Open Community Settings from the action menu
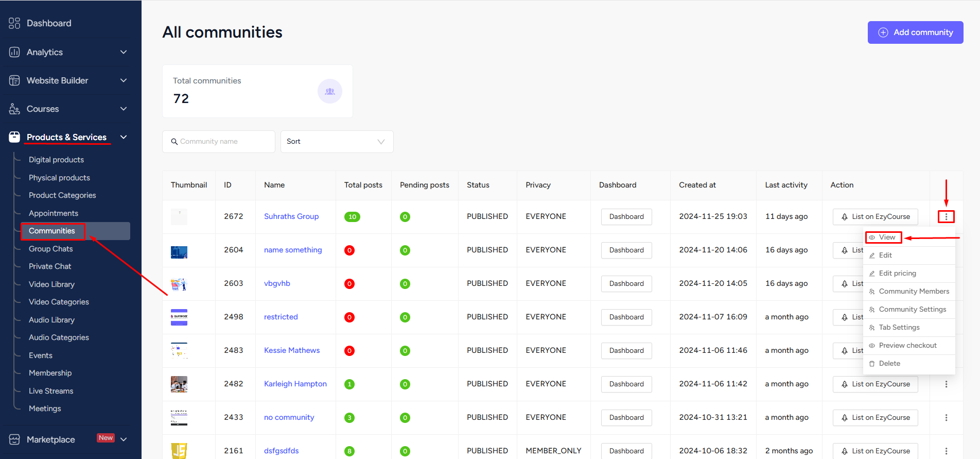The width and height of the screenshot is (980, 459). coord(909,310)
